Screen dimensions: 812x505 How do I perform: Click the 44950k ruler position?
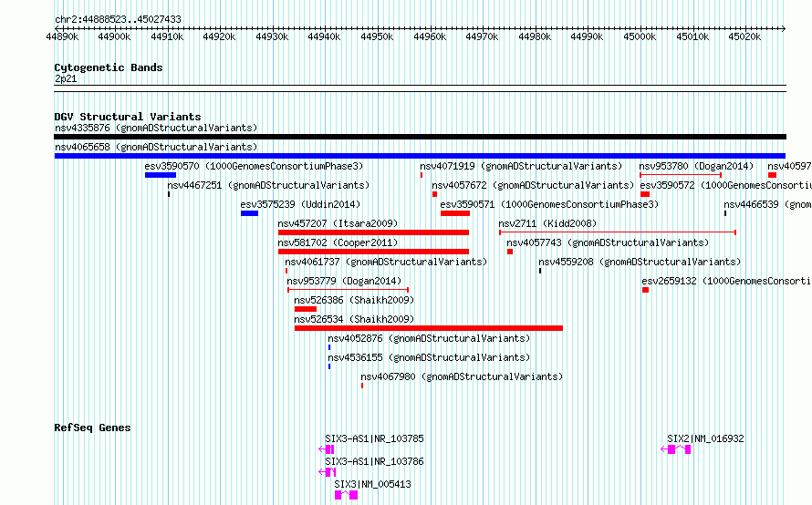(x=377, y=36)
